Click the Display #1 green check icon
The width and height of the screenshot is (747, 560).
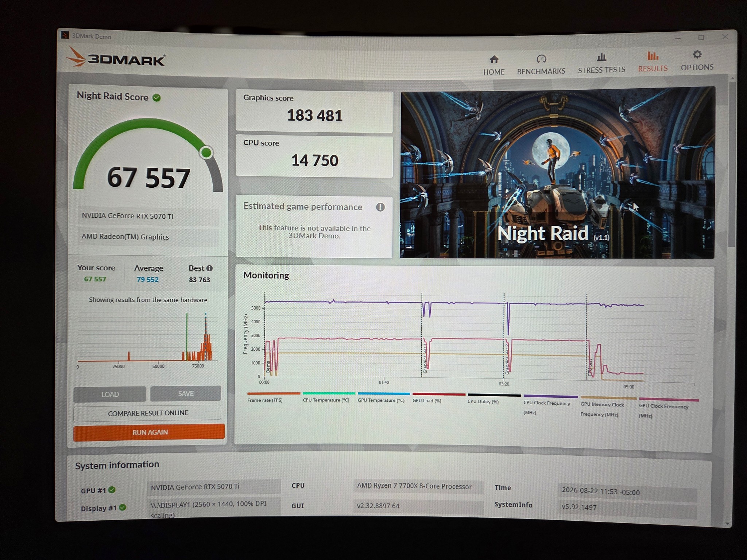[x=123, y=507]
